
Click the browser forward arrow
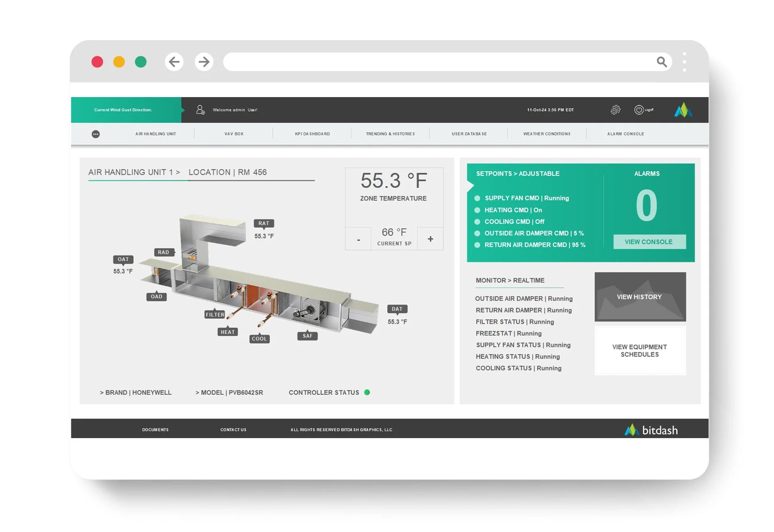(204, 62)
